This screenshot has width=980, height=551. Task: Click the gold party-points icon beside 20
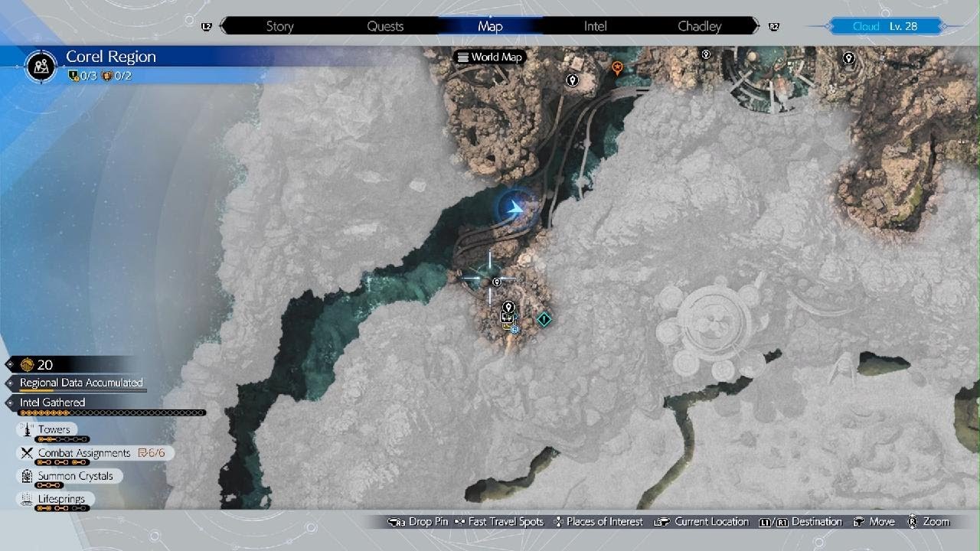click(27, 365)
